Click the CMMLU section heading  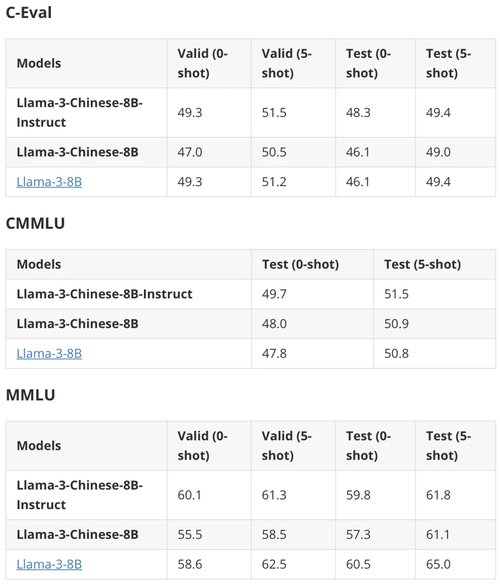pos(35,223)
